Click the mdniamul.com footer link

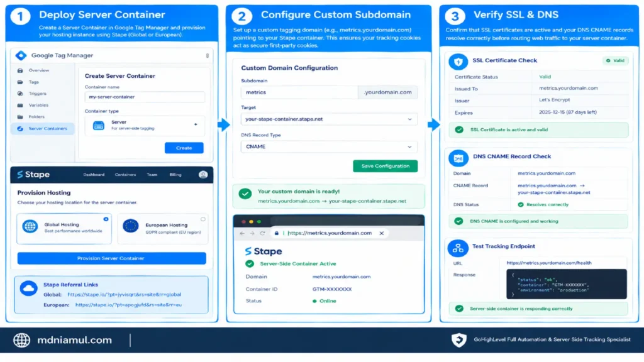[x=74, y=340]
